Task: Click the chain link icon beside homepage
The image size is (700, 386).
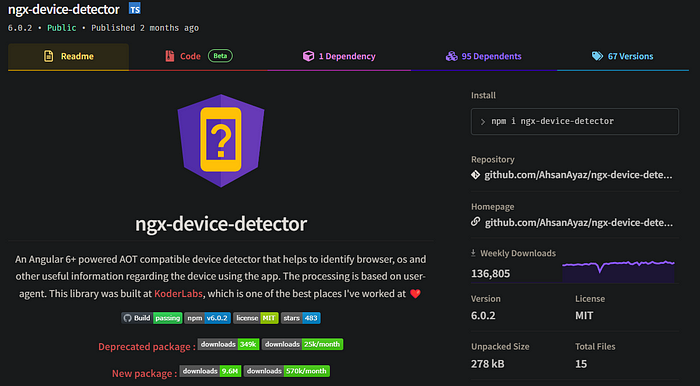Action: coord(475,222)
